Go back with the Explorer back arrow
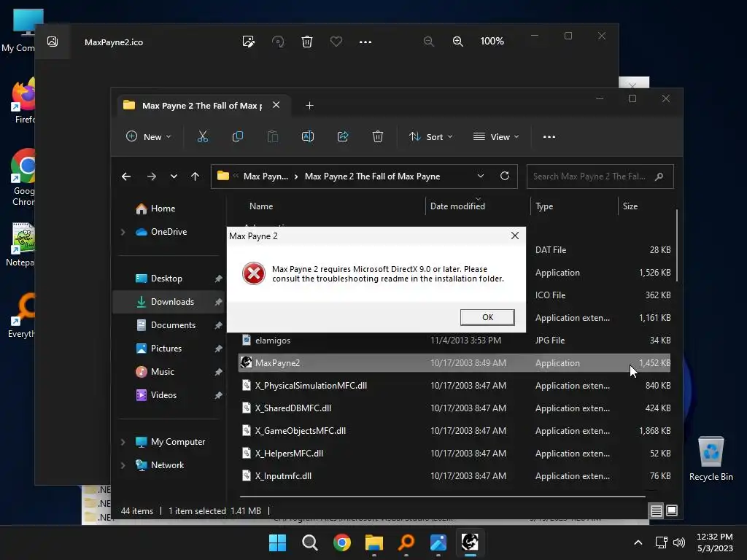The image size is (747, 560). (x=126, y=176)
